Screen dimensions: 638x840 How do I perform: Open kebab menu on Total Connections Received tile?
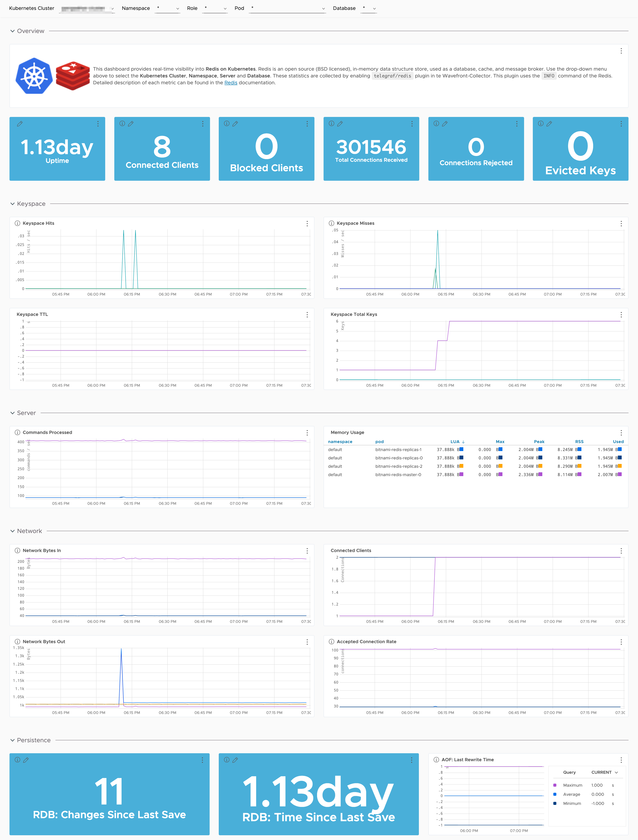412,124
